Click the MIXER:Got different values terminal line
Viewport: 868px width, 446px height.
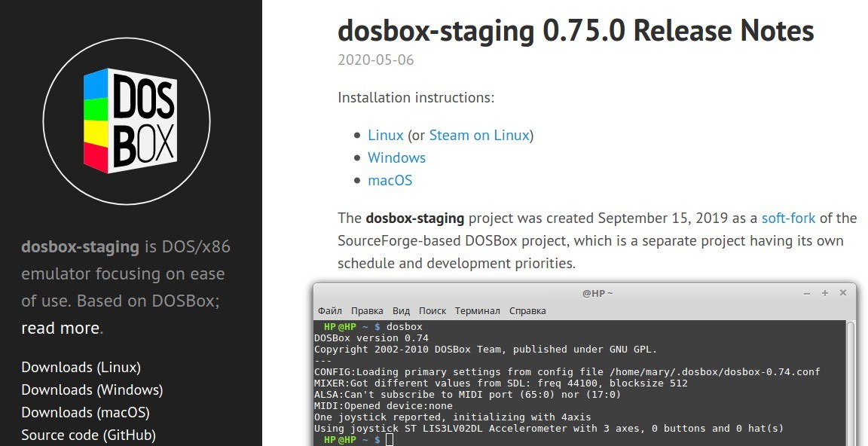pos(500,383)
